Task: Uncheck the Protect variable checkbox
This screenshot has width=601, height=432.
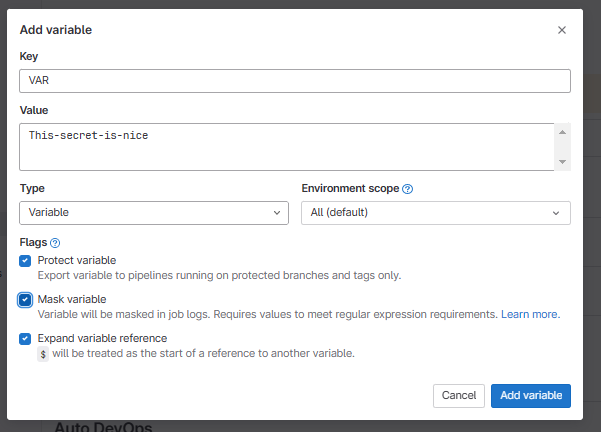Action: pyautogui.click(x=25, y=261)
